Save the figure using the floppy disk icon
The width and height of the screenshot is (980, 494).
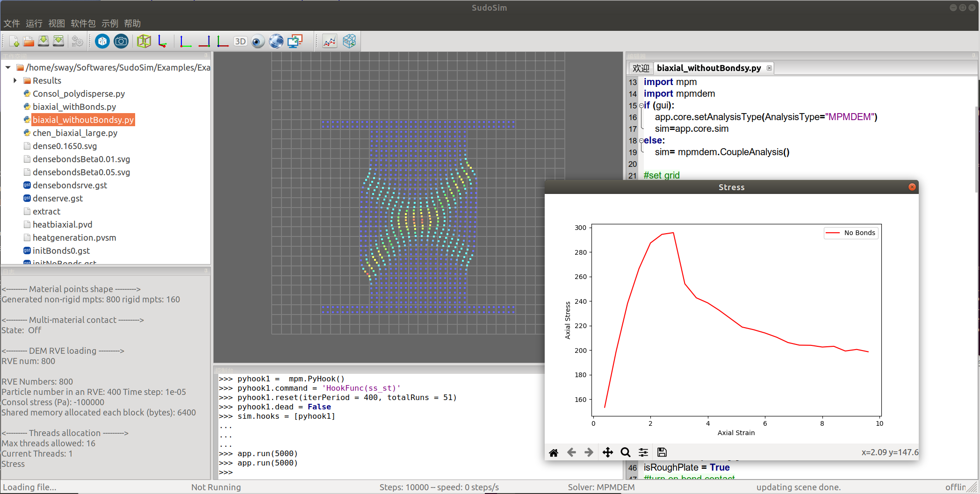[x=662, y=452]
